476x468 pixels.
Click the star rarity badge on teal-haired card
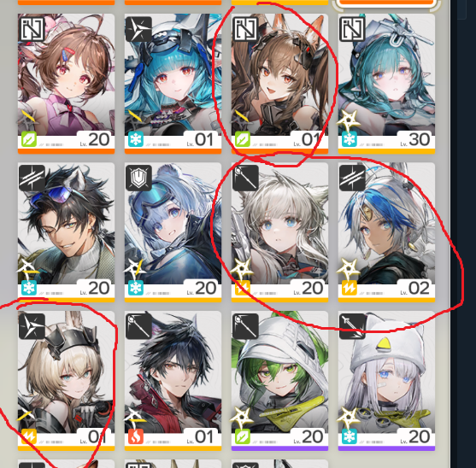[x=348, y=120]
